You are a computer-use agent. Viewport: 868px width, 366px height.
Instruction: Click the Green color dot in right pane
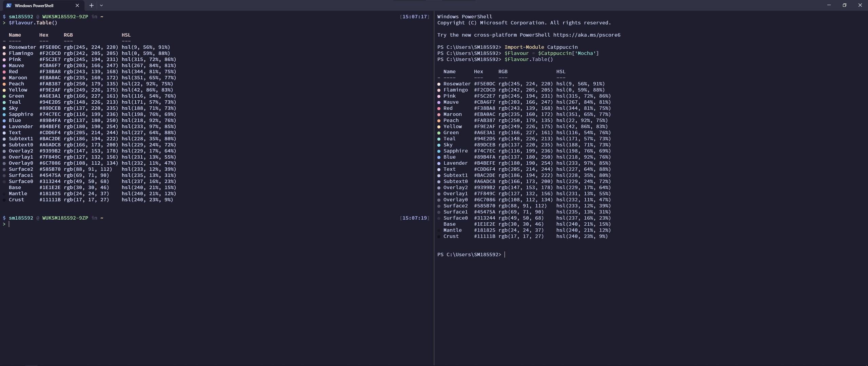coord(439,133)
